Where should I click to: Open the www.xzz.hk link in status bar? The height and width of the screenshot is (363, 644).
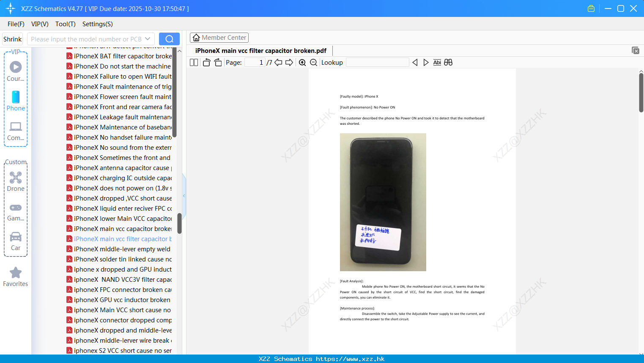pyautogui.click(x=350, y=359)
